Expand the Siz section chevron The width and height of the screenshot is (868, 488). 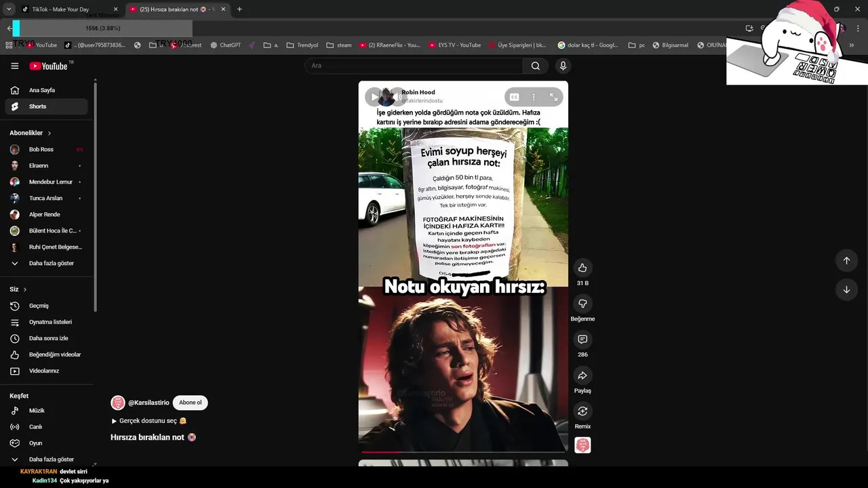[25, 289]
